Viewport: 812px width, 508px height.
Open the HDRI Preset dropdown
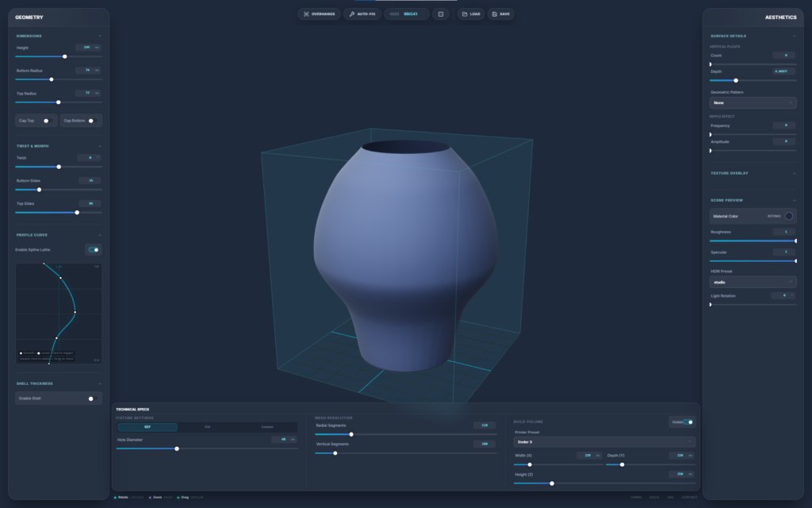(753, 282)
